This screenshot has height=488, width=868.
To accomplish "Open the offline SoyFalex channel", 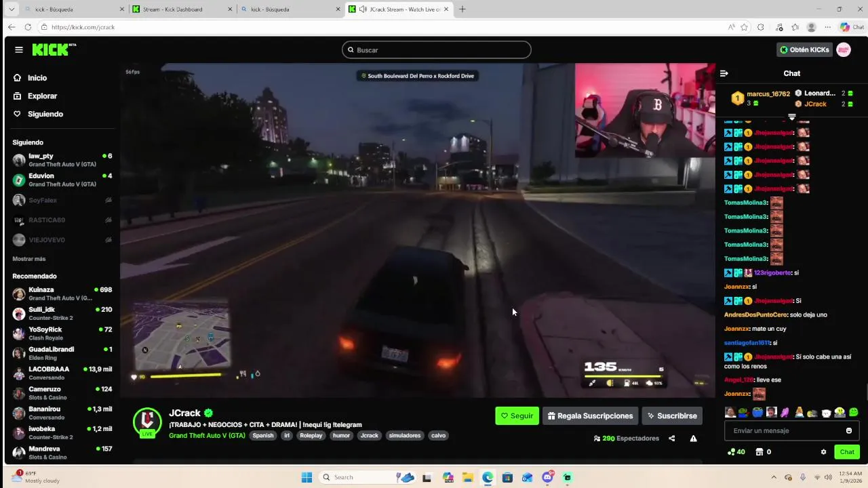I will [x=62, y=200].
